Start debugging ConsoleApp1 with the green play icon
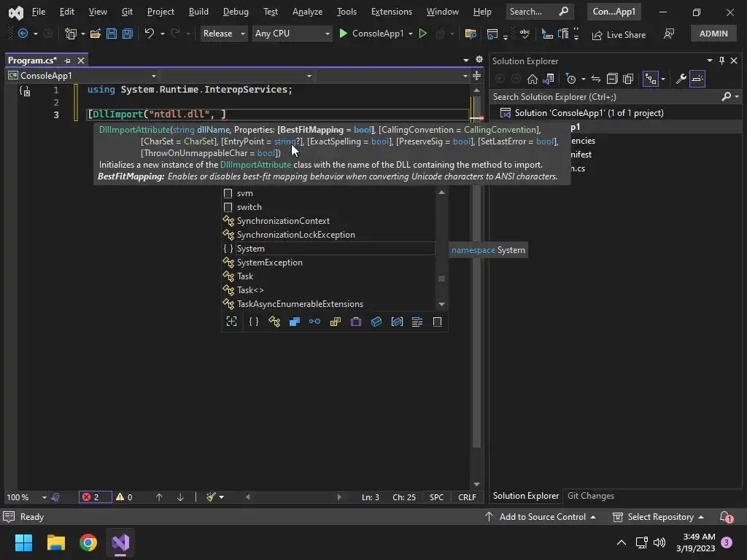 343,34
